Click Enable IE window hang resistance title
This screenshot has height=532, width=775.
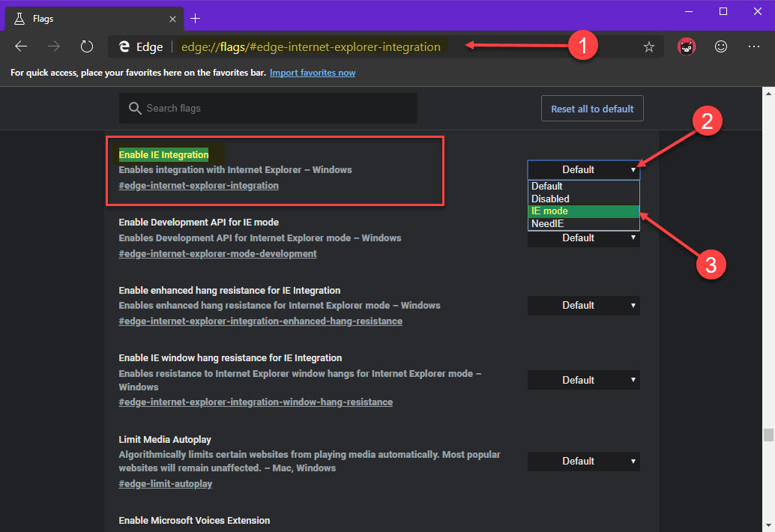point(230,357)
